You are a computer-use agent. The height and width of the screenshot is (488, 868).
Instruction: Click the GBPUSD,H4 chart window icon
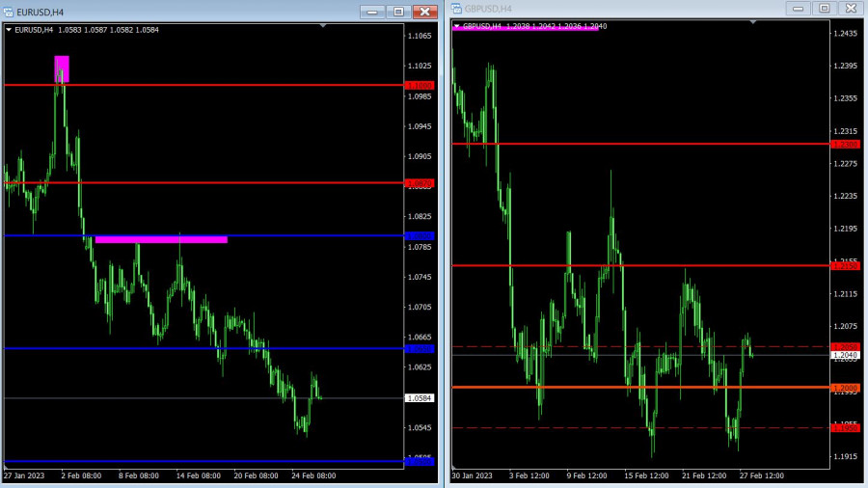click(x=456, y=9)
